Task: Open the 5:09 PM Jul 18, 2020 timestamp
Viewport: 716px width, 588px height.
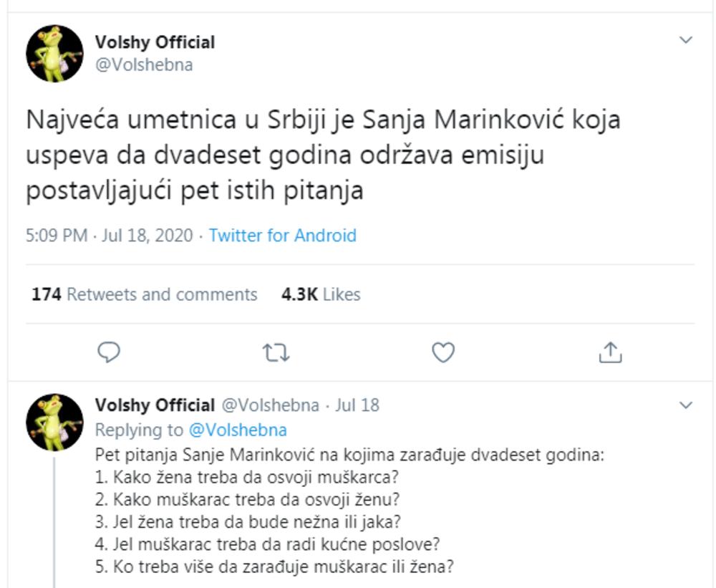Action: tap(109, 236)
